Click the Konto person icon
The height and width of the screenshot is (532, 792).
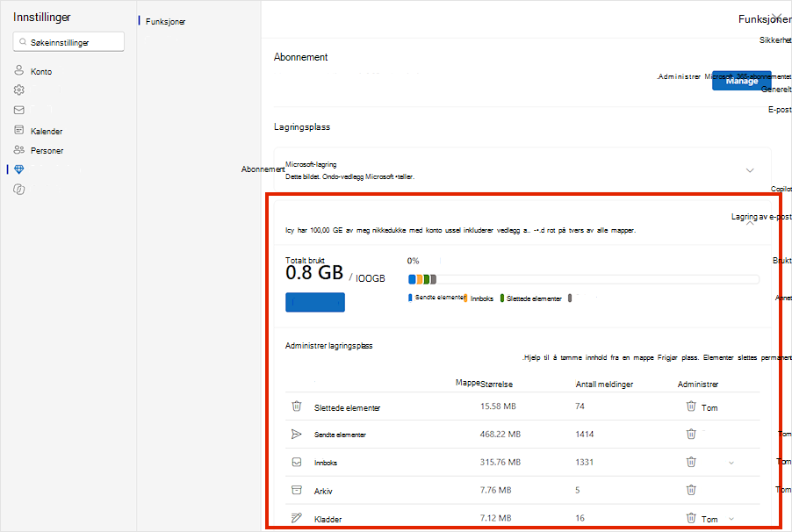18,70
